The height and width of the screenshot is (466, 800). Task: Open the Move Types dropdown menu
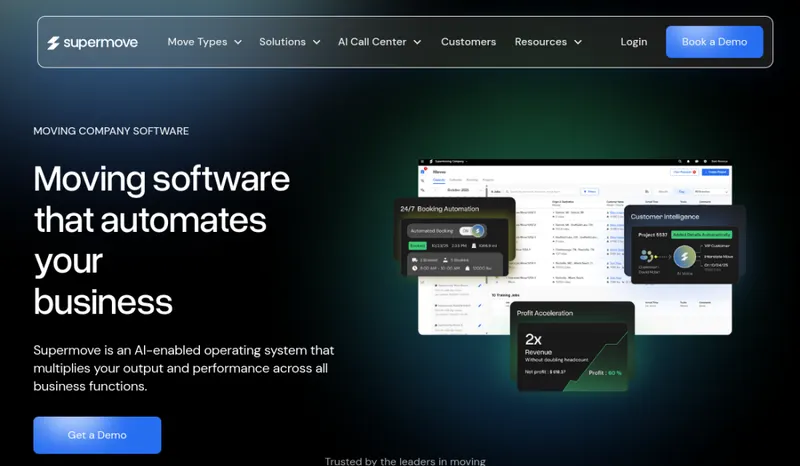(x=205, y=42)
